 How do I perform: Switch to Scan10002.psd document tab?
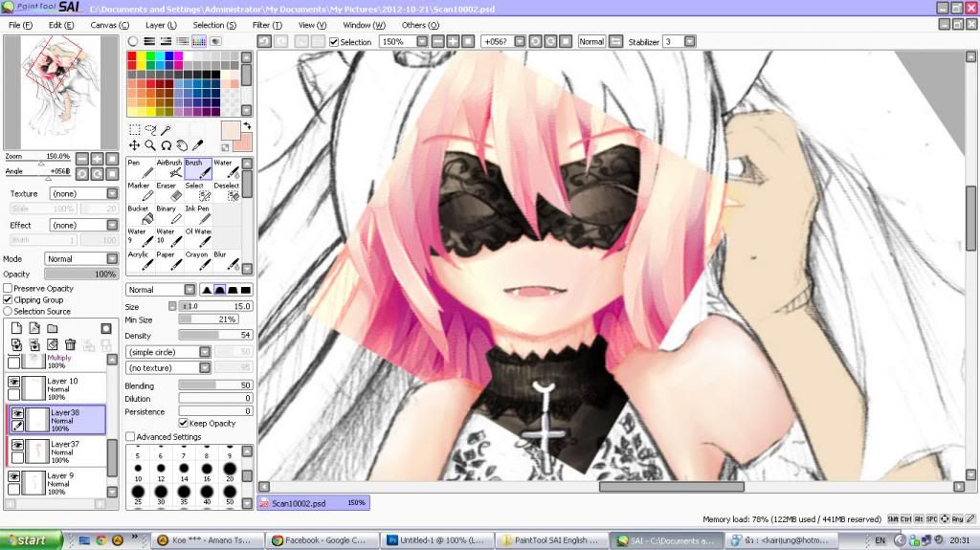(313, 503)
